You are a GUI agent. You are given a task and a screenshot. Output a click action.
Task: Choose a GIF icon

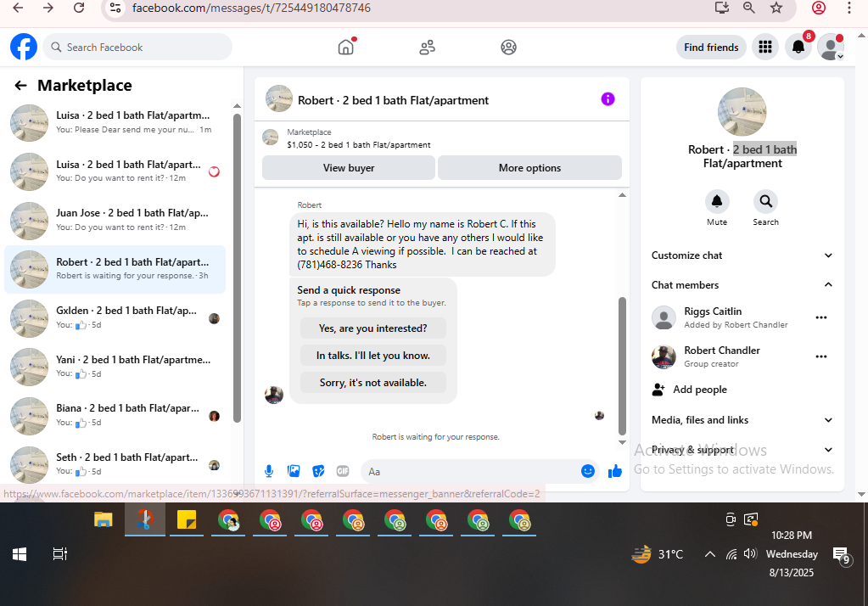click(343, 471)
